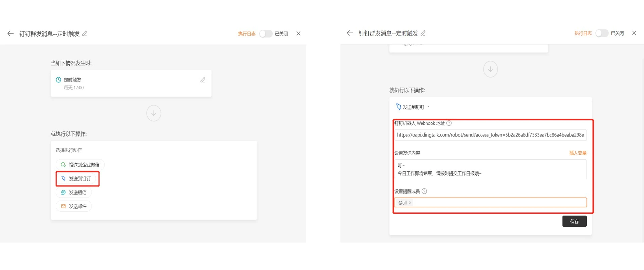Open 执行日志 link in right panel
The width and height of the screenshot is (644, 270).
(583, 33)
